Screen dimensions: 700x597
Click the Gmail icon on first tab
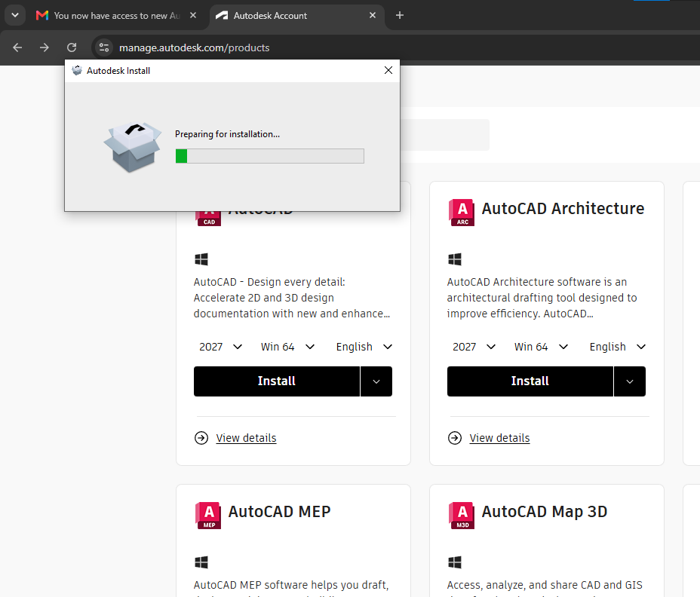[42, 15]
